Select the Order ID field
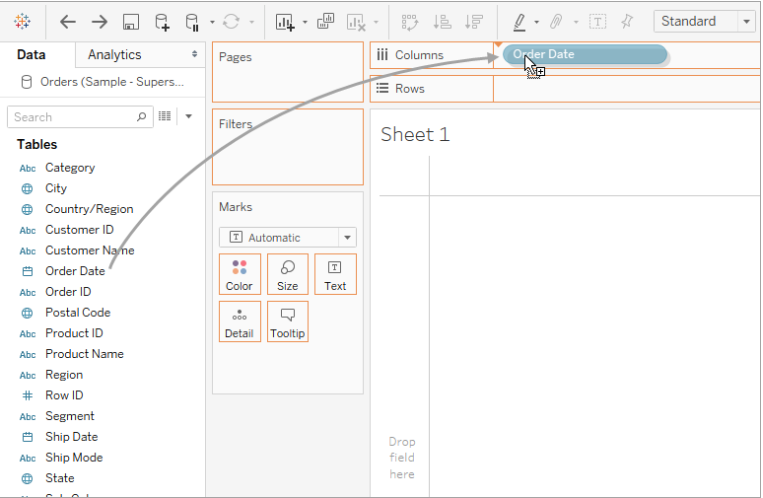 68,292
